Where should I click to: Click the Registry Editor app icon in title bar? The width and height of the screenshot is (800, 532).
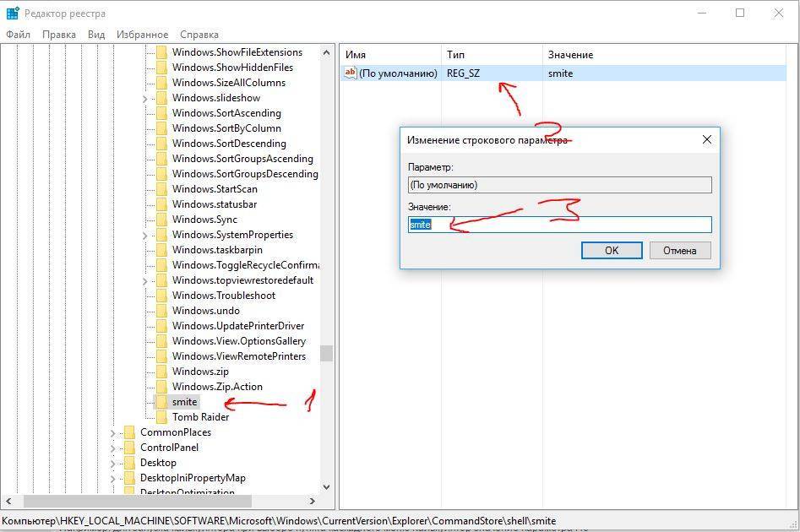12,13
